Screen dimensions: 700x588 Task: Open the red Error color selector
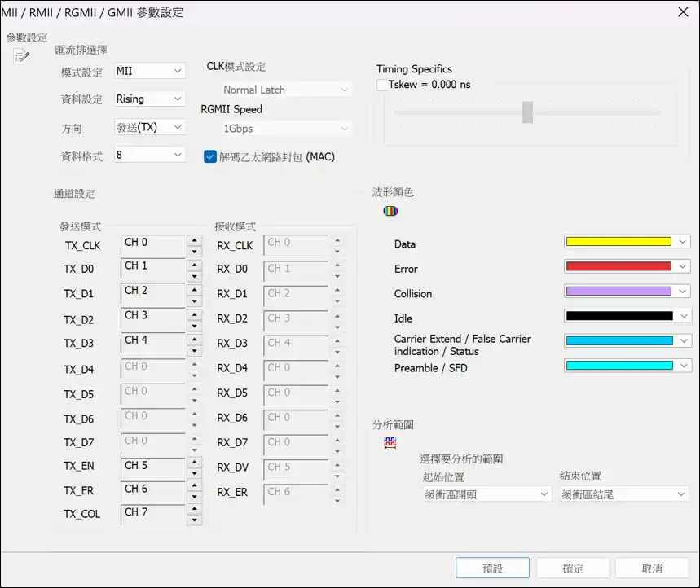coord(682,267)
